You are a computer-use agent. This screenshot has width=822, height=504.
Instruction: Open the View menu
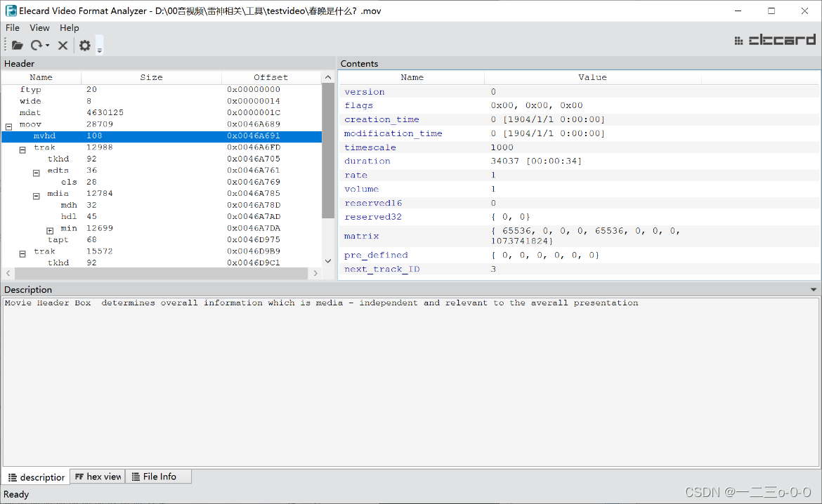pos(39,28)
